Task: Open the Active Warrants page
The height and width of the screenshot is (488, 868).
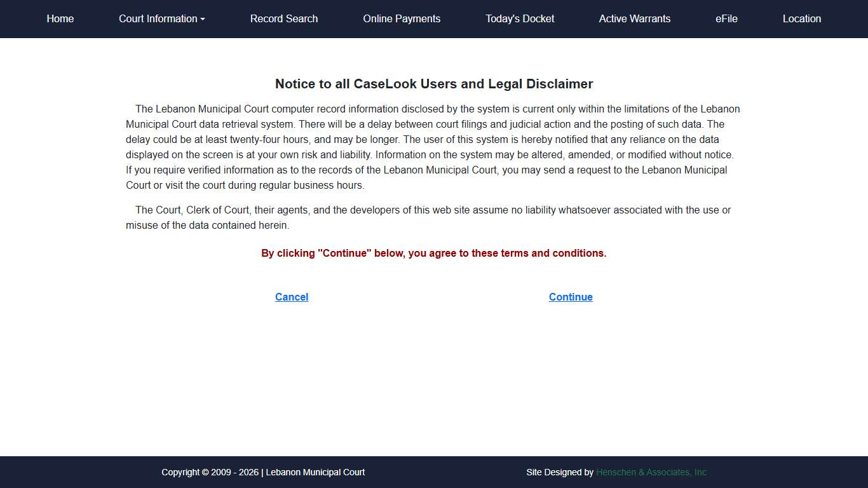Action: (634, 19)
